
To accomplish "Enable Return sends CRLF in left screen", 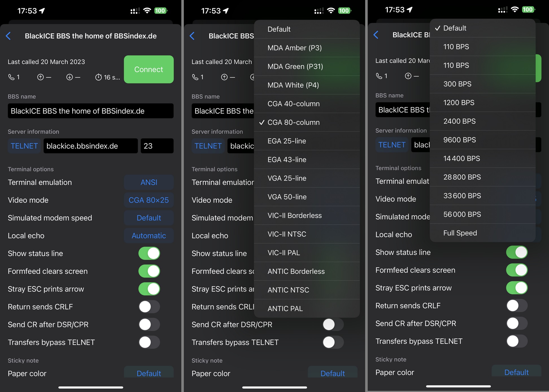I will [149, 307].
